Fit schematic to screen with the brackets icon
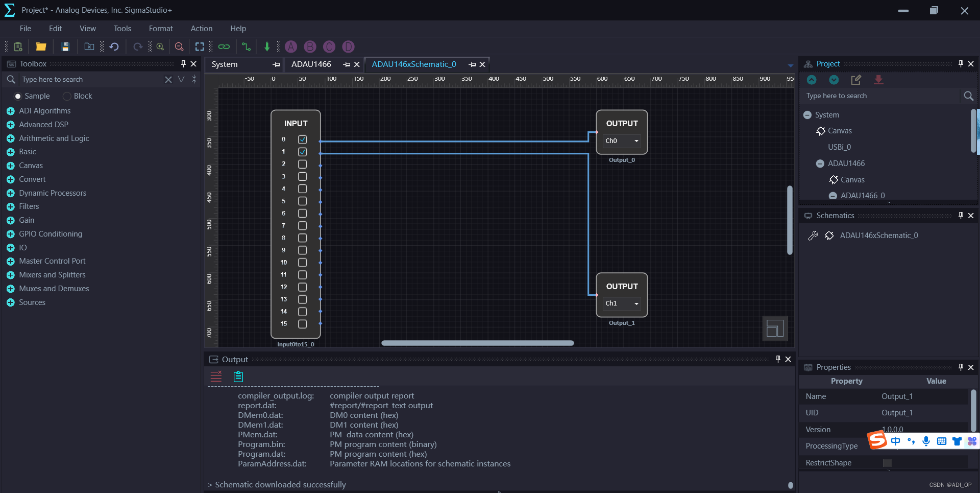This screenshot has height=493, width=980. 200,46
